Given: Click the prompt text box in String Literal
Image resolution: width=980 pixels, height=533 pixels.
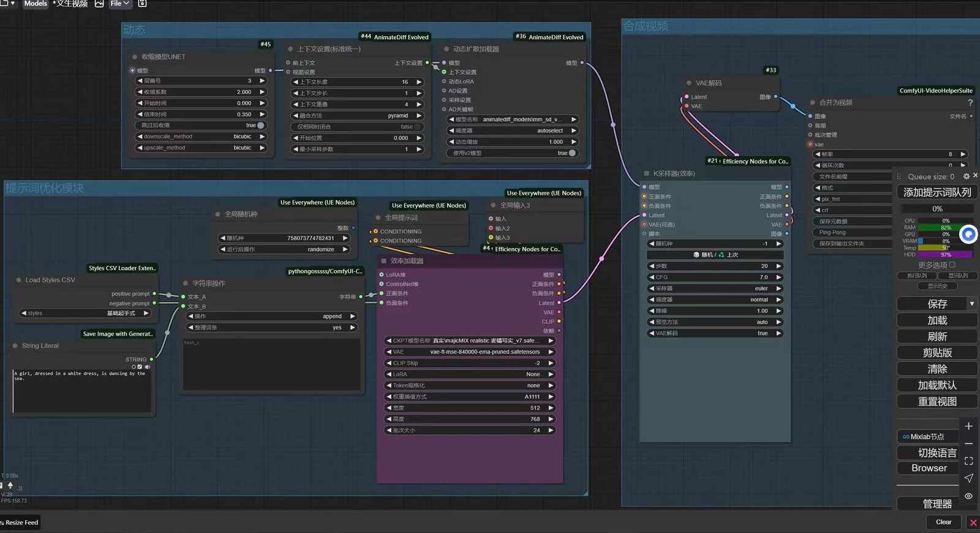Looking at the screenshot, I should tap(82, 390).
